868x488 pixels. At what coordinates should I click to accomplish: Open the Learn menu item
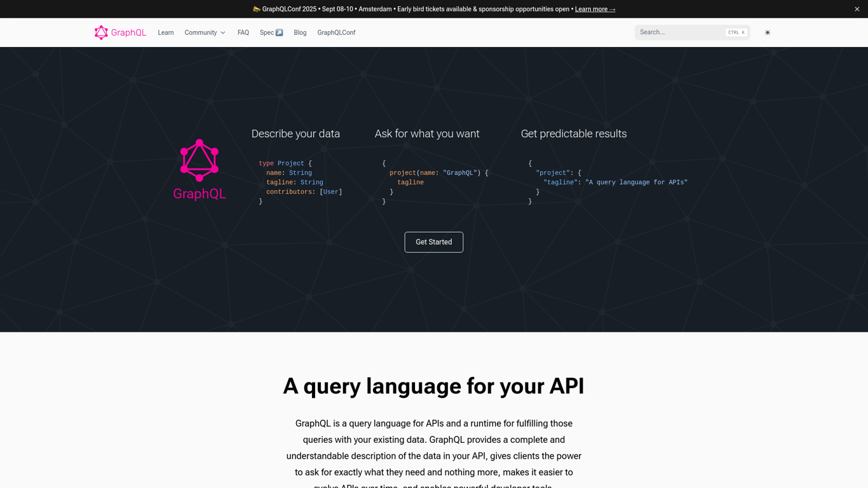(x=166, y=32)
